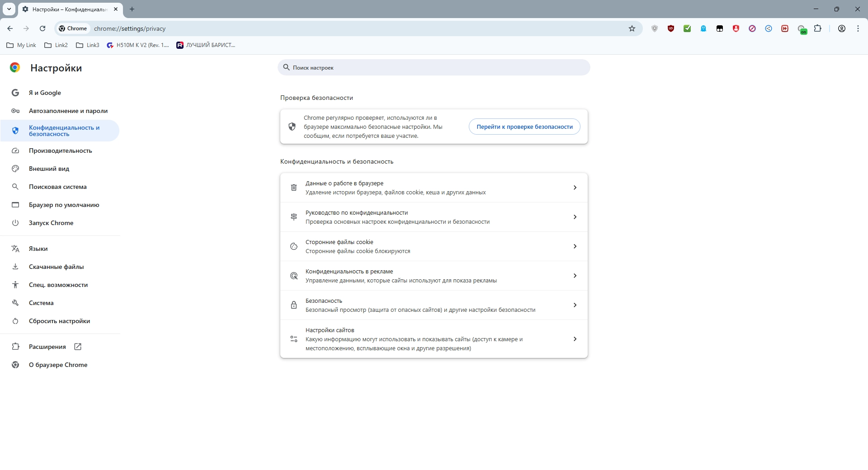
Task: Open the Extensions puzzle icon in toolbar
Action: (817, 28)
